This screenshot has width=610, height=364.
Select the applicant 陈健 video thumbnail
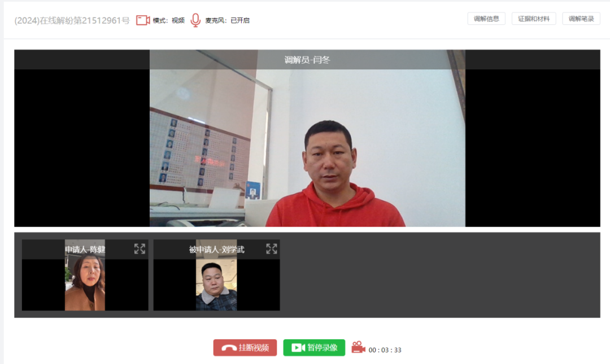point(85,275)
